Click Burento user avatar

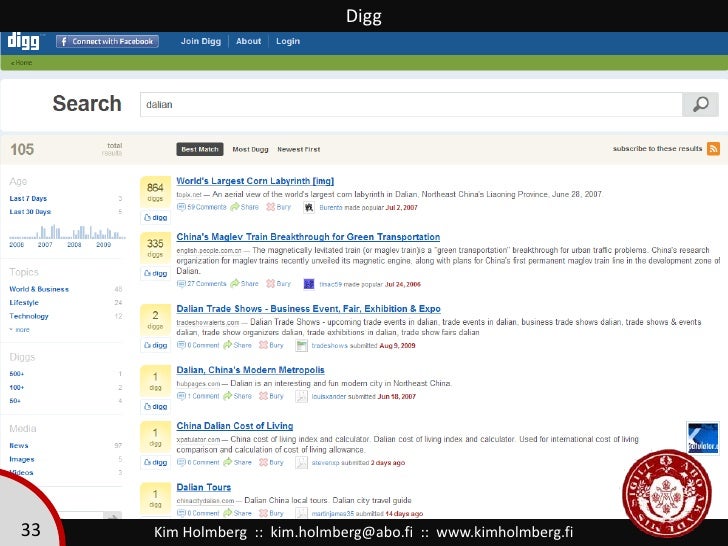[x=309, y=208]
